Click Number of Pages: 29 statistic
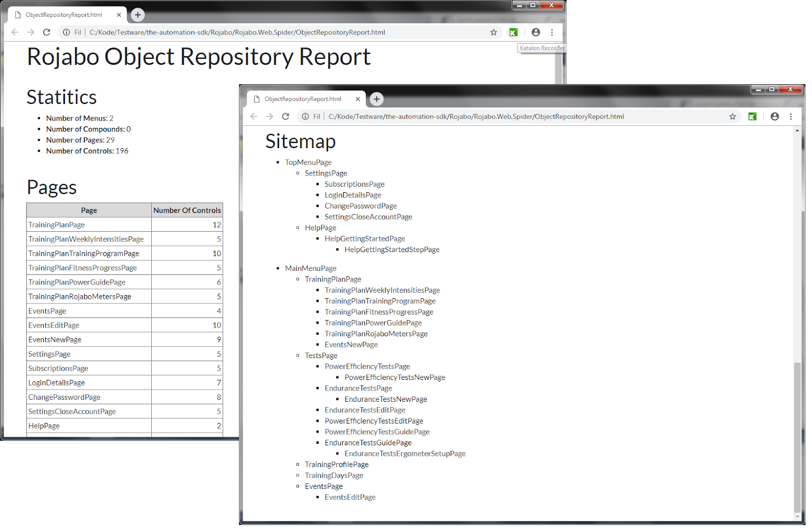Screen dimensions: 812x529 pyautogui.click(x=80, y=140)
